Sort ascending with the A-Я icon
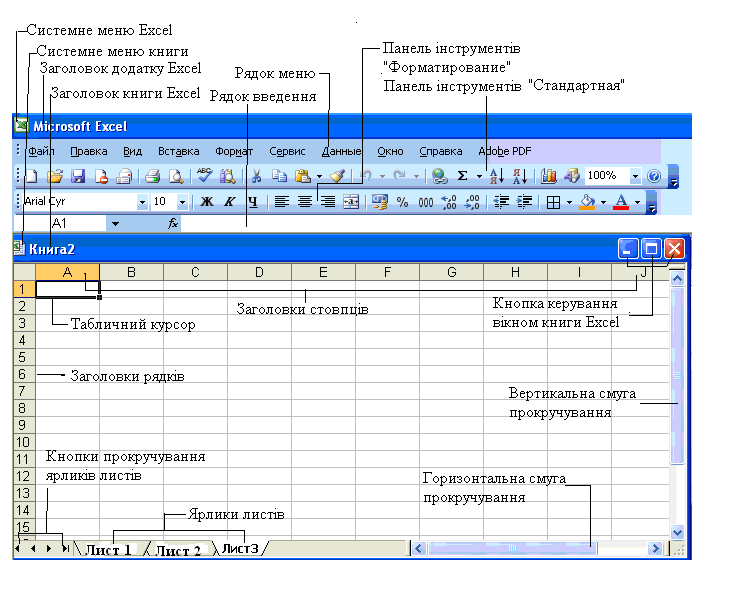732x600 pixels. (497, 176)
